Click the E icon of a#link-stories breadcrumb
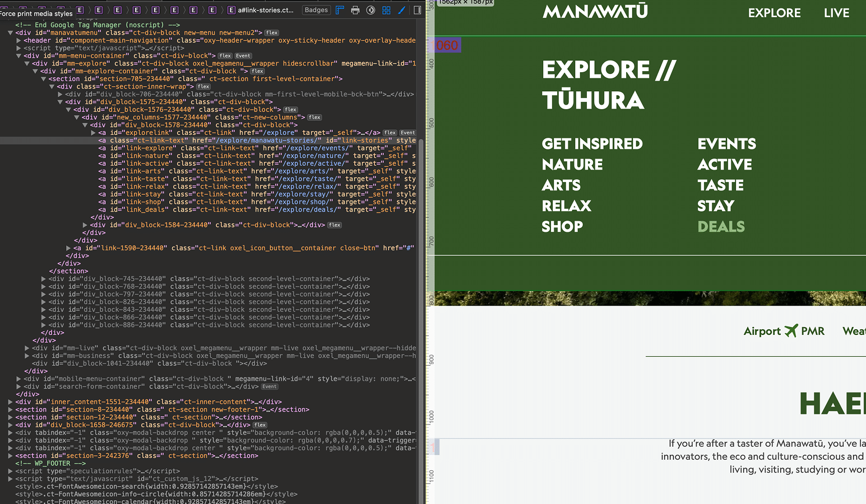The height and width of the screenshot is (504, 866). pos(231,10)
